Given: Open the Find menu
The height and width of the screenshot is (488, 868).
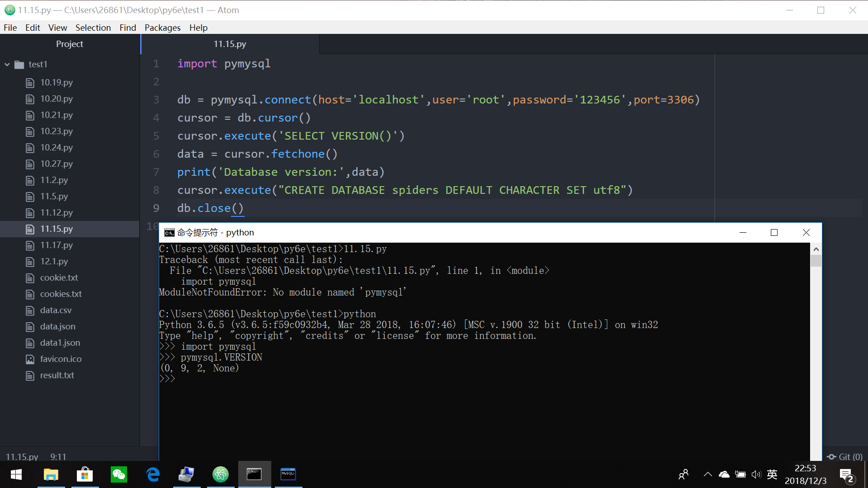Looking at the screenshot, I should pyautogui.click(x=127, y=28).
